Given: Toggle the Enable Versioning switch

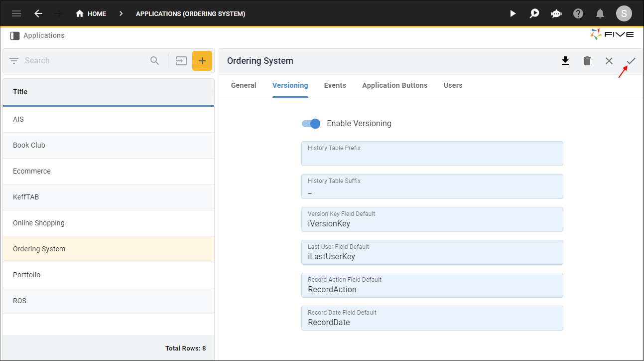Looking at the screenshot, I should (311, 124).
